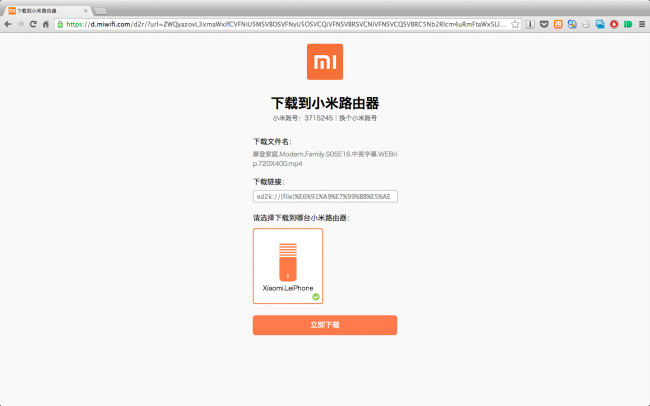Open a new browser tab
The width and height of the screenshot is (650, 406).
click(101, 11)
